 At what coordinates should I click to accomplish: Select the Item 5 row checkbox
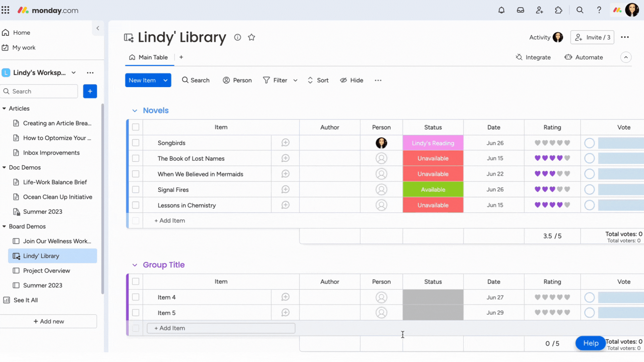pyautogui.click(x=136, y=313)
